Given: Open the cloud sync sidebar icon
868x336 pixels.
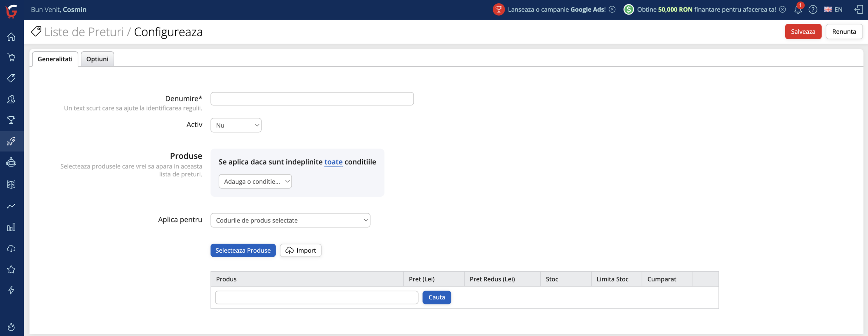Looking at the screenshot, I should [11, 249].
